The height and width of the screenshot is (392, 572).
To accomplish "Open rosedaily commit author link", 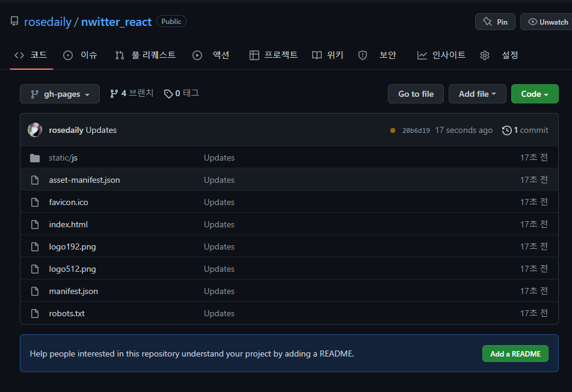I will pyautogui.click(x=66, y=130).
